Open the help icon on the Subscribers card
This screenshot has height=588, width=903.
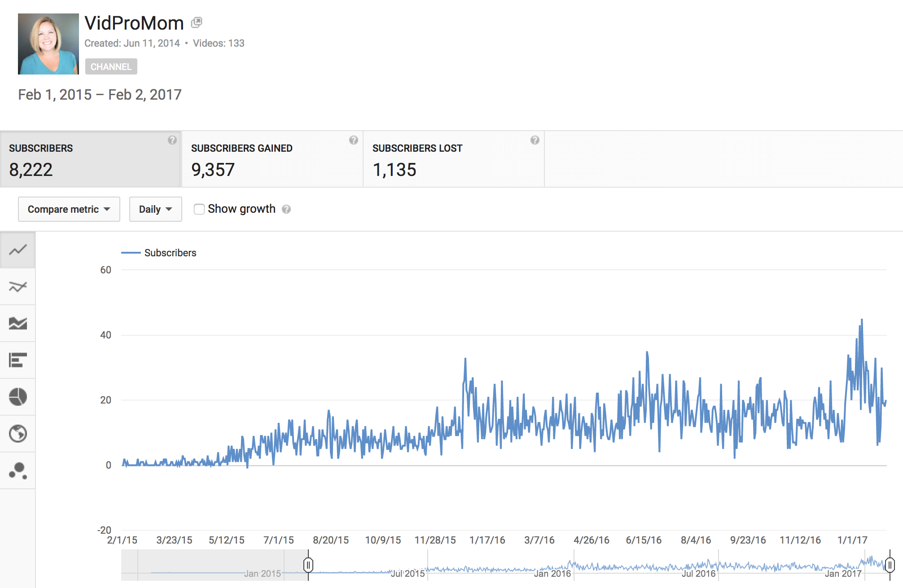172,140
